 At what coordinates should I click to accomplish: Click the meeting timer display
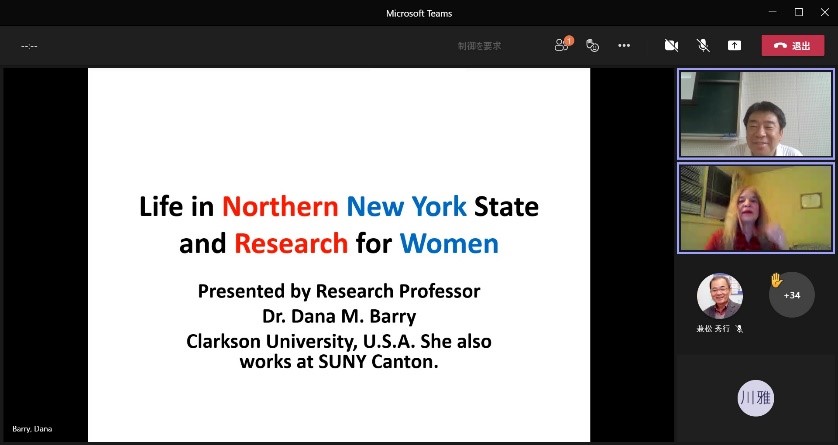coord(29,46)
